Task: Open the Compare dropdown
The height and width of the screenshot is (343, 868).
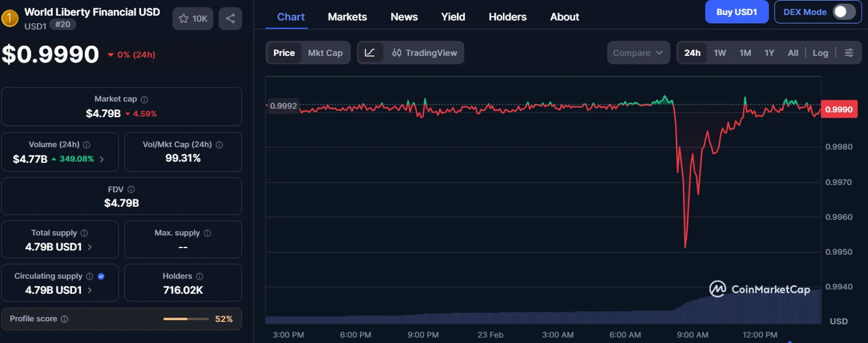Action: click(638, 53)
